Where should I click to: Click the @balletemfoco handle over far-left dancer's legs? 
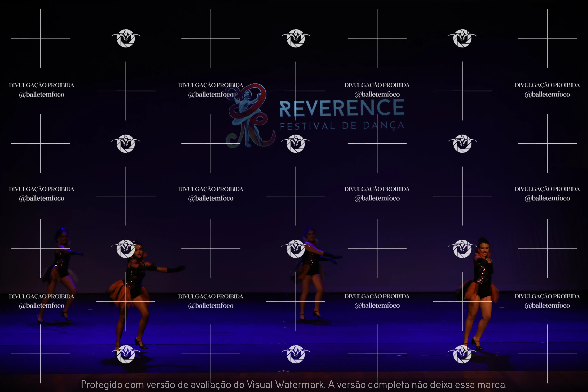click(x=42, y=305)
